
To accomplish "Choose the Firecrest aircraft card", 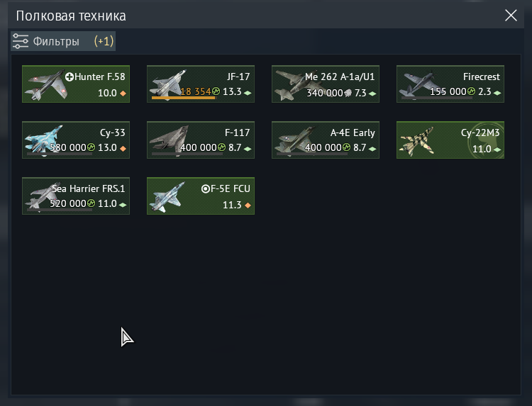I will (450, 84).
